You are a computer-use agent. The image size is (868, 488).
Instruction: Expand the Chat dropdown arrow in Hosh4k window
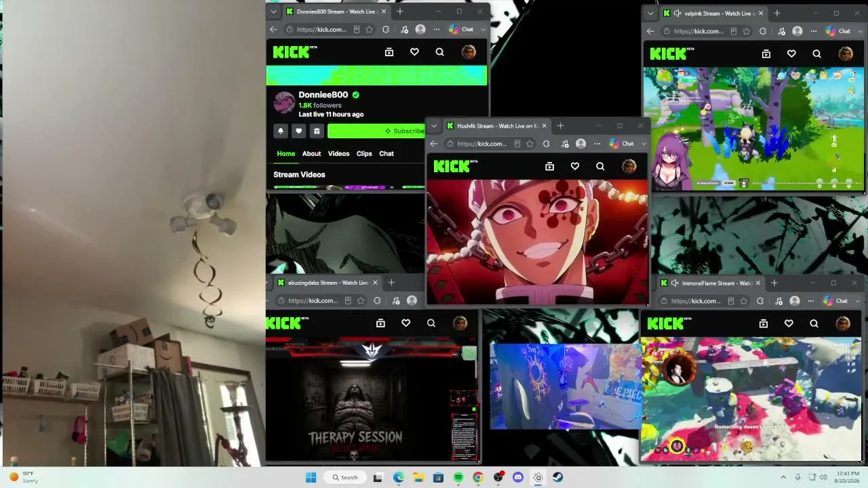tap(644, 144)
